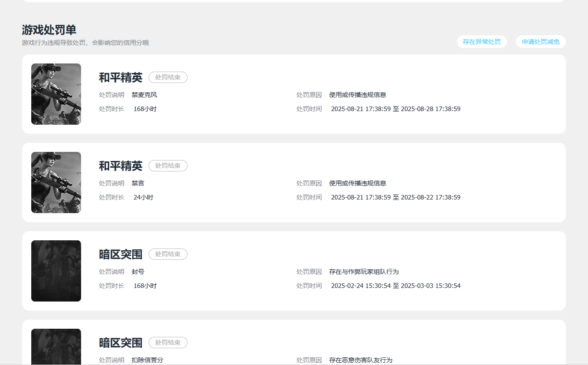Viewport: 588px width, 365px height.
Task: Click the 168小时 duration on the 封号 card
Action: pos(145,286)
